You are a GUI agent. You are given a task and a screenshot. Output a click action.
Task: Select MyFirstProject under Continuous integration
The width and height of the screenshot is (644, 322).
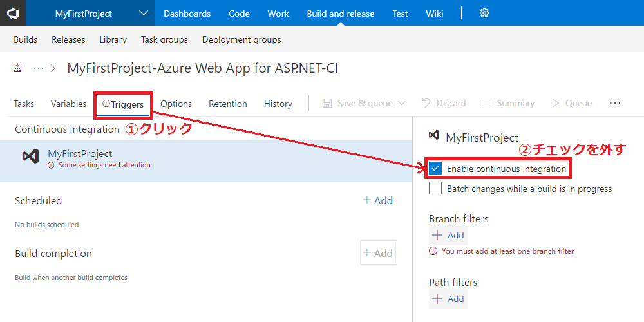pyautogui.click(x=206, y=161)
